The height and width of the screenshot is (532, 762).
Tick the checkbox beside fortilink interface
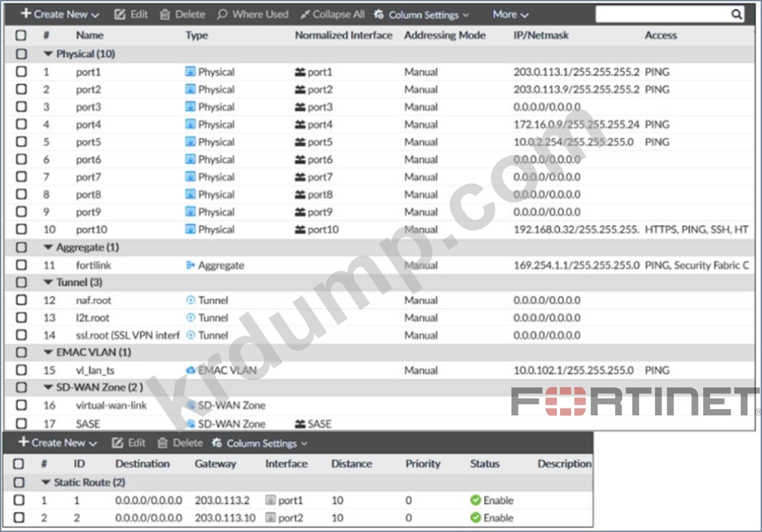[x=21, y=265]
